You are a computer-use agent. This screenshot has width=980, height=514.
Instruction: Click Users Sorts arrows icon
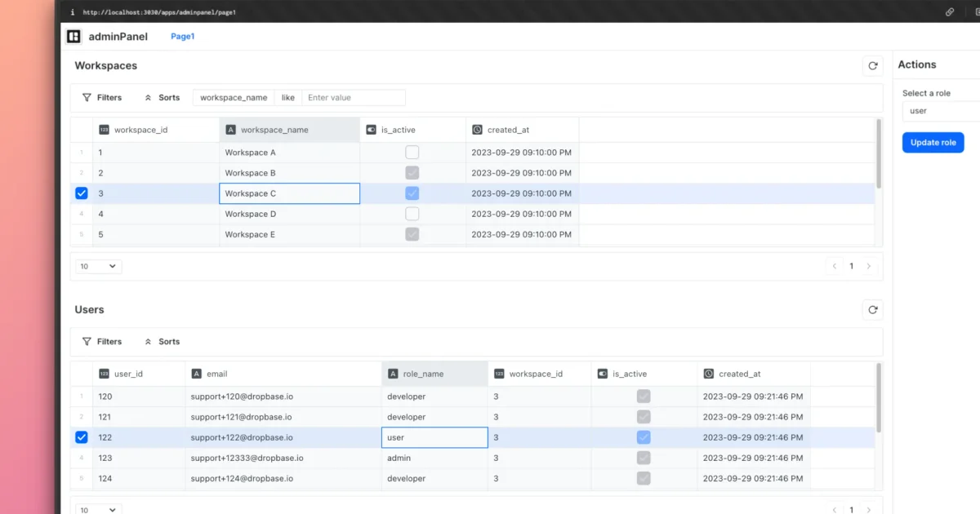click(x=148, y=342)
